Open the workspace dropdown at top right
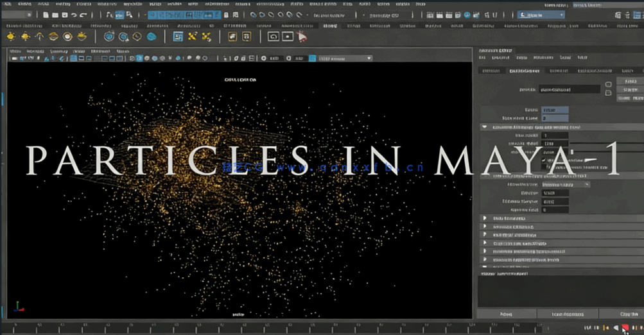Viewport: 644px width, 335px height. click(x=541, y=15)
